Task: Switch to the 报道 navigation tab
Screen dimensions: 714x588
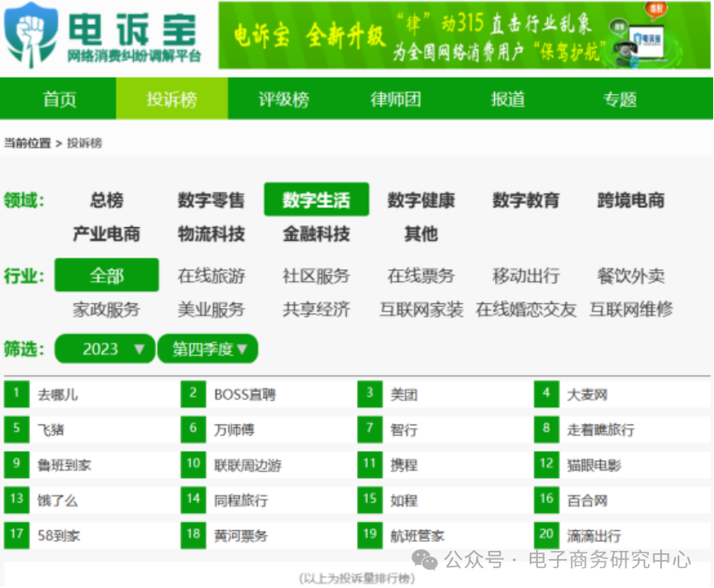Action: 507,97
